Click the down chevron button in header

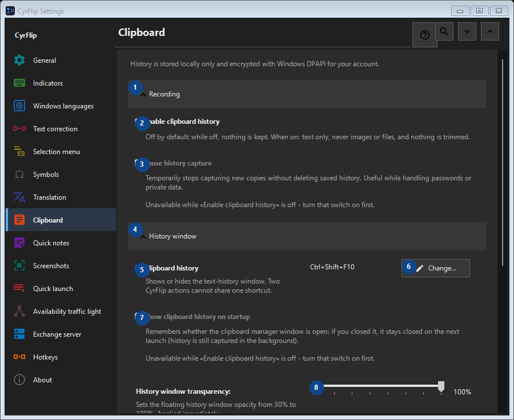pyautogui.click(x=467, y=31)
